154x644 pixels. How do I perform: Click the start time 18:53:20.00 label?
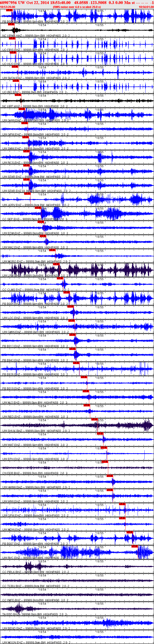[x=8, y=7]
